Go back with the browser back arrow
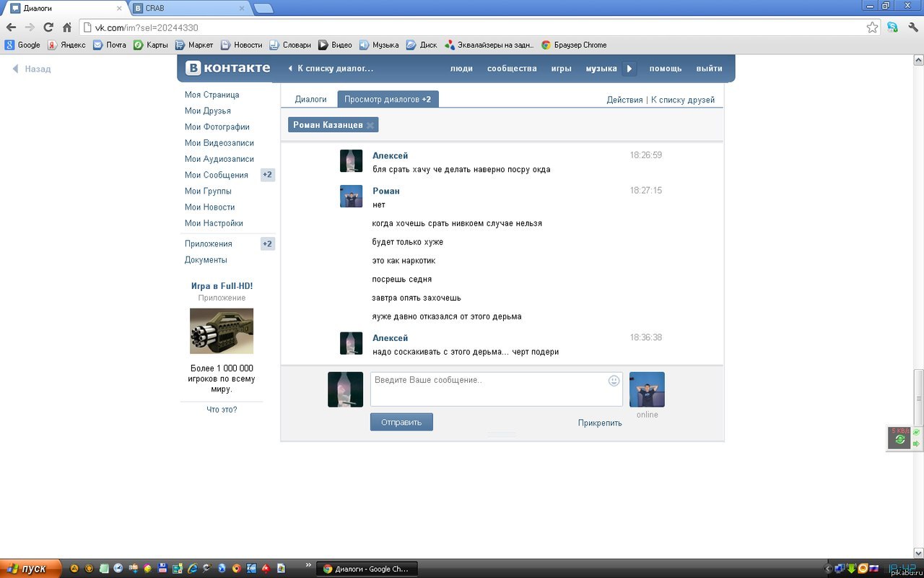 11,27
